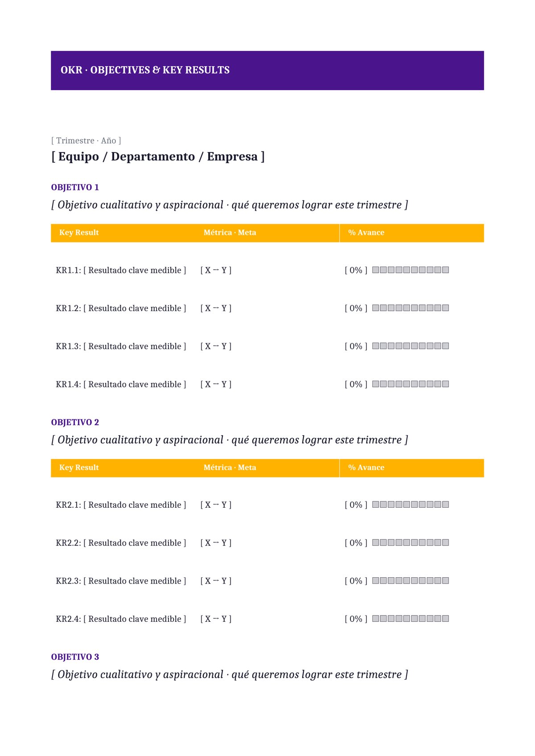The width and height of the screenshot is (535, 756).
Task: Click the KR1.4 progress bar squares
Action: [410, 384]
